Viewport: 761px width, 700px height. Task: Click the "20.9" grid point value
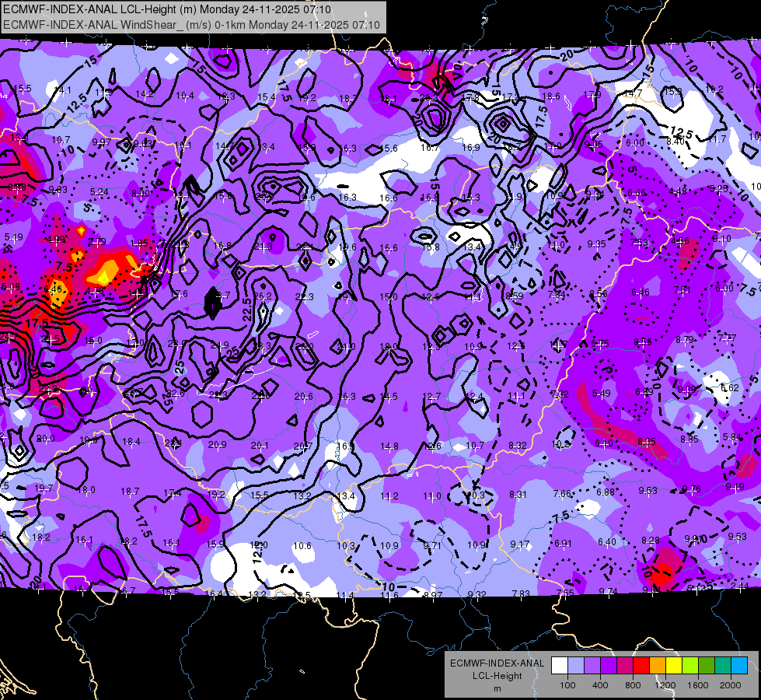tap(217, 444)
